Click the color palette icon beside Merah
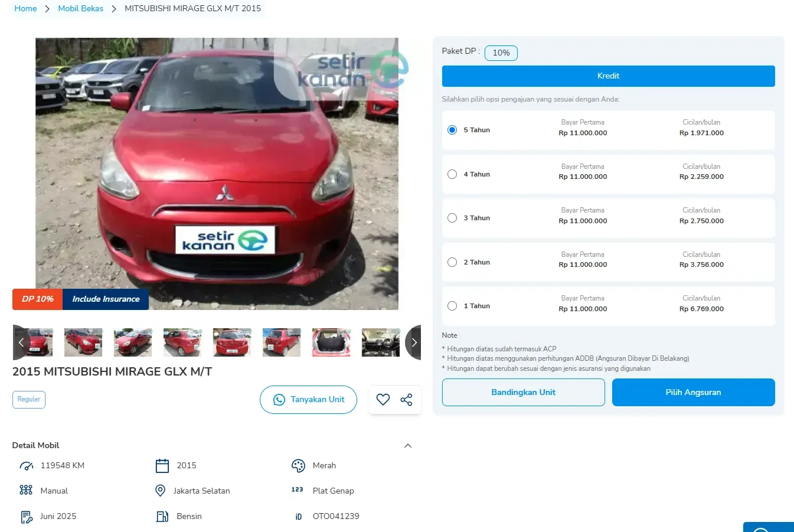 298,466
